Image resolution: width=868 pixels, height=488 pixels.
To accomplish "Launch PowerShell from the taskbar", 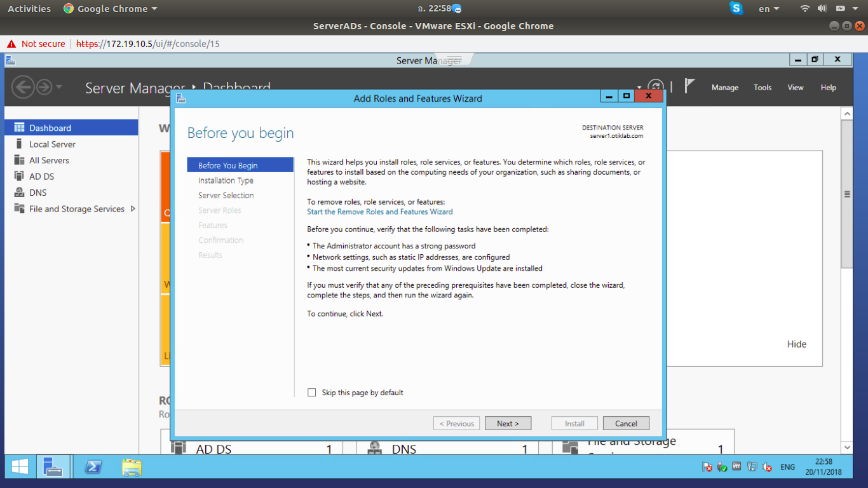I will [93, 467].
